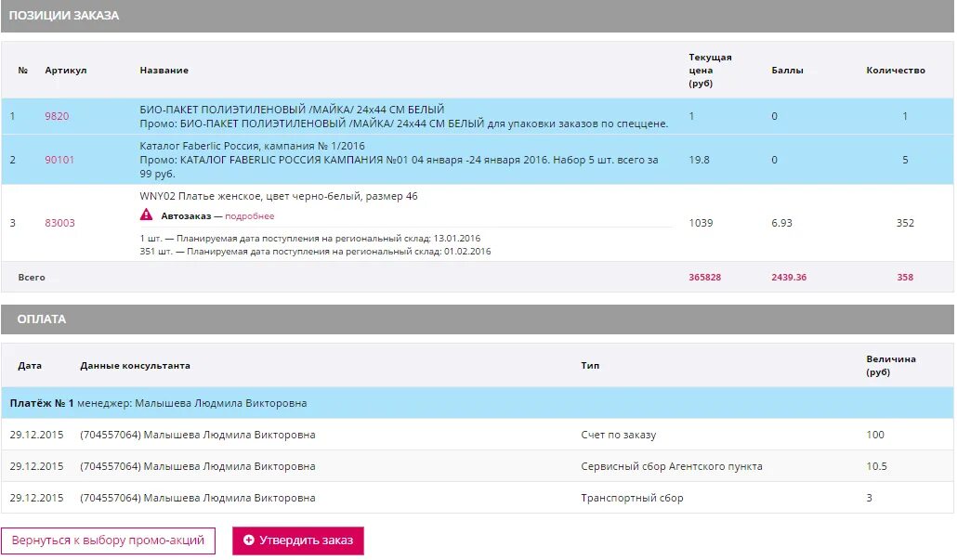
Task: Select the Название column header
Action: pyautogui.click(x=164, y=71)
